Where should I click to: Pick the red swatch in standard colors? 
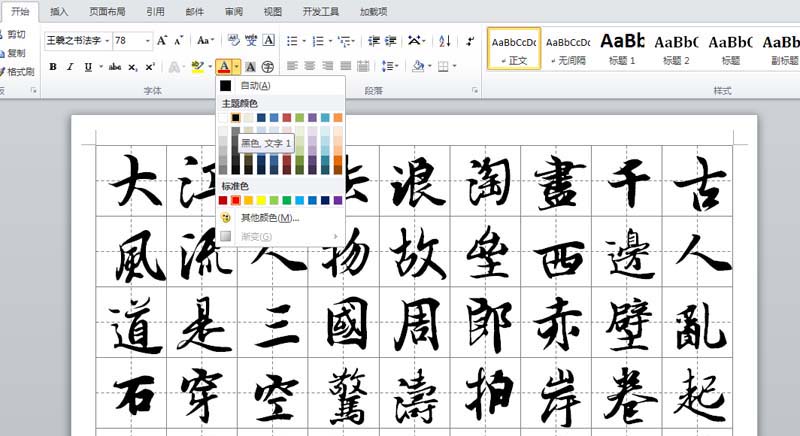[236, 201]
